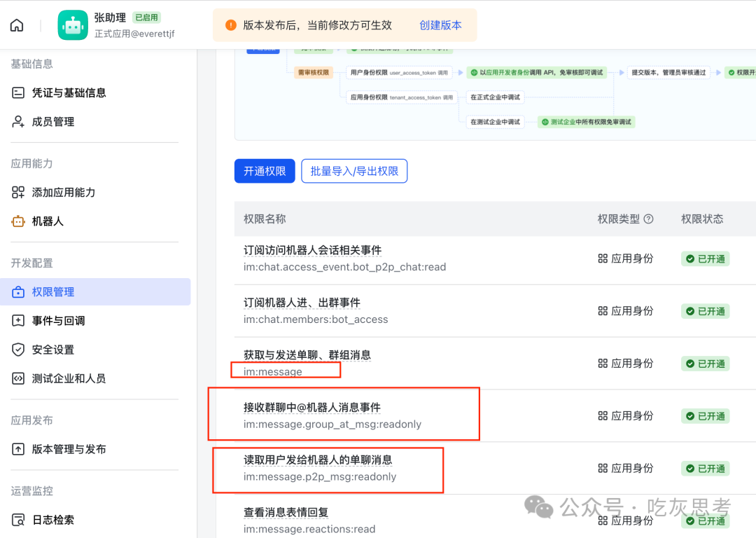
Task: Open help tooltip beside 权限类型 column
Action: click(649, 219)
